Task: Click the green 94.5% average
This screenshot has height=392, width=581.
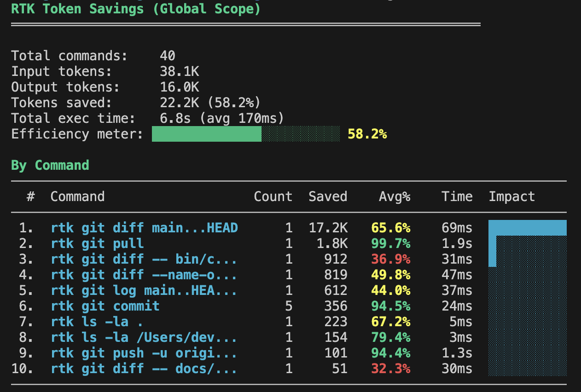Action: tap(391, 306)
